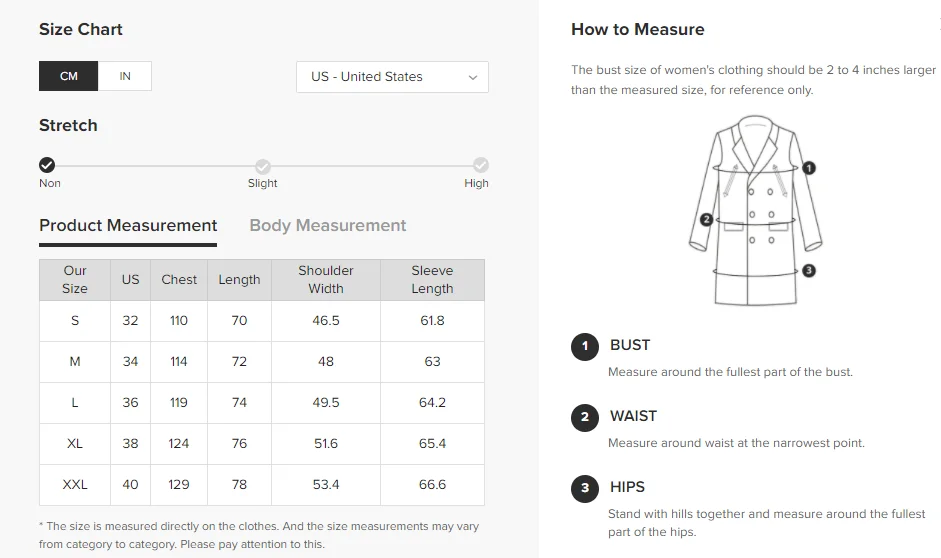Click the Shoulder Width column header
This screenshot has height=558, width=941.
tap(326, 279)
